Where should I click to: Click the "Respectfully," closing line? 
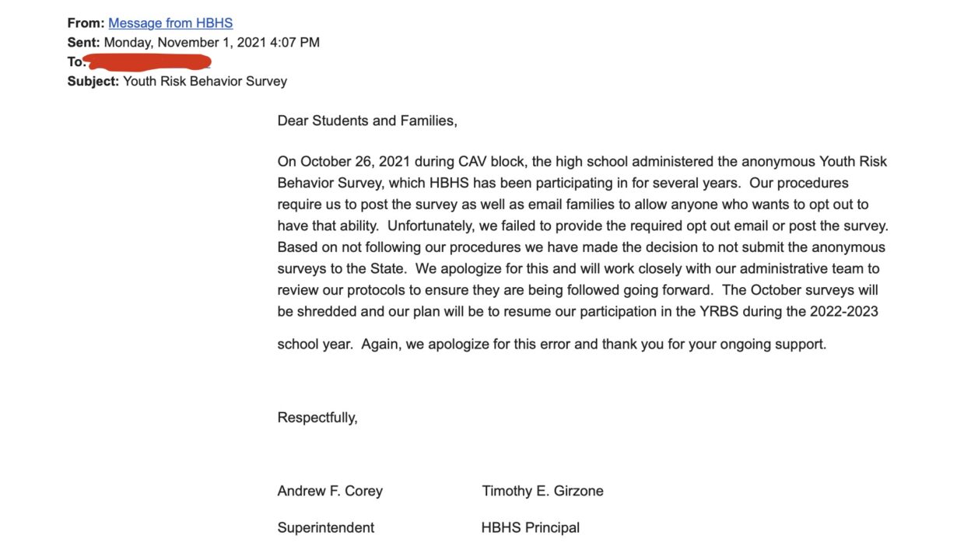(x=317, y=418)
